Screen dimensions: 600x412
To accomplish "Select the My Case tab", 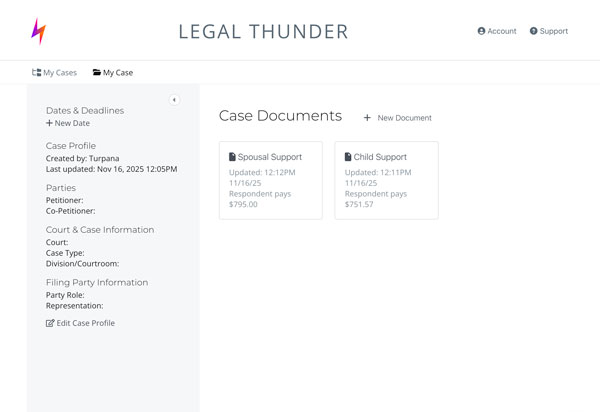I will tap(117, 73).
